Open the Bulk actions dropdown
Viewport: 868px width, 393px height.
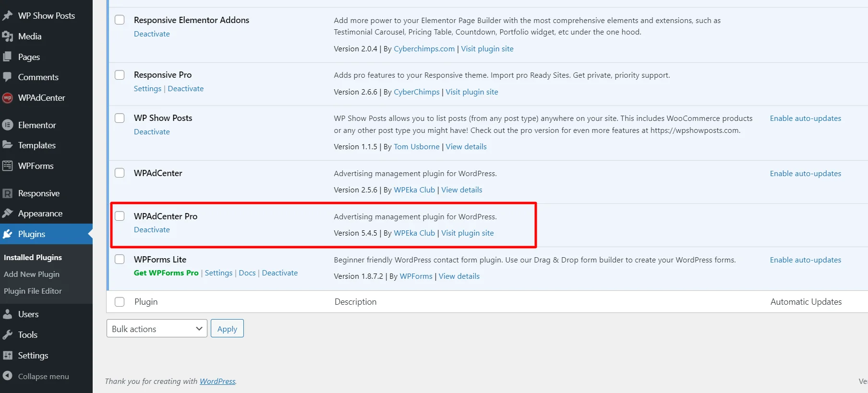[157, 329]
